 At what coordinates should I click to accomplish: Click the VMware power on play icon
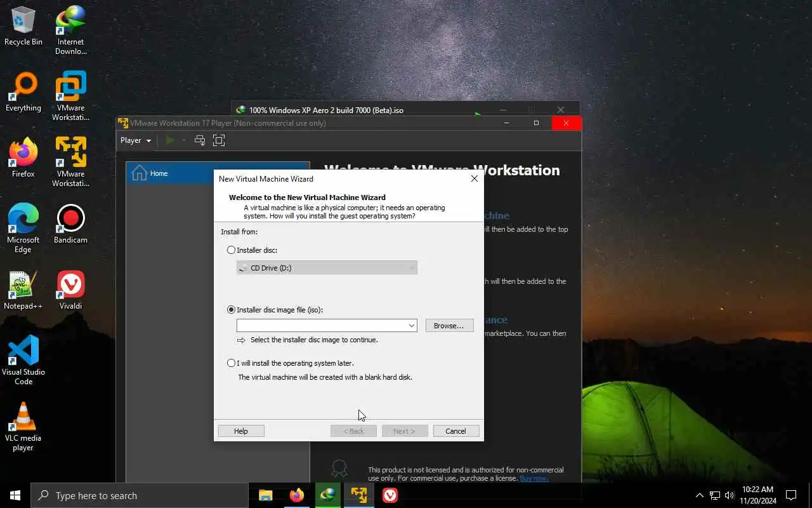point(169,140)
